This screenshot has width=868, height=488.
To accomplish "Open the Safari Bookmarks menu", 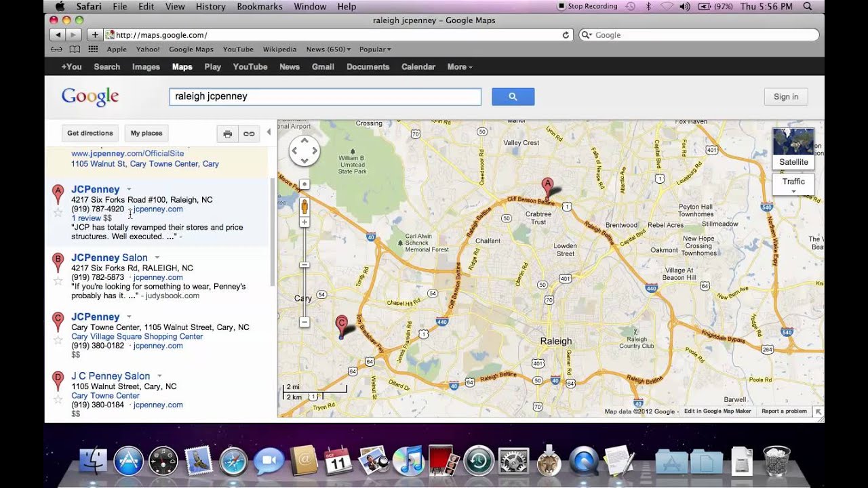I will pos(260,6).
